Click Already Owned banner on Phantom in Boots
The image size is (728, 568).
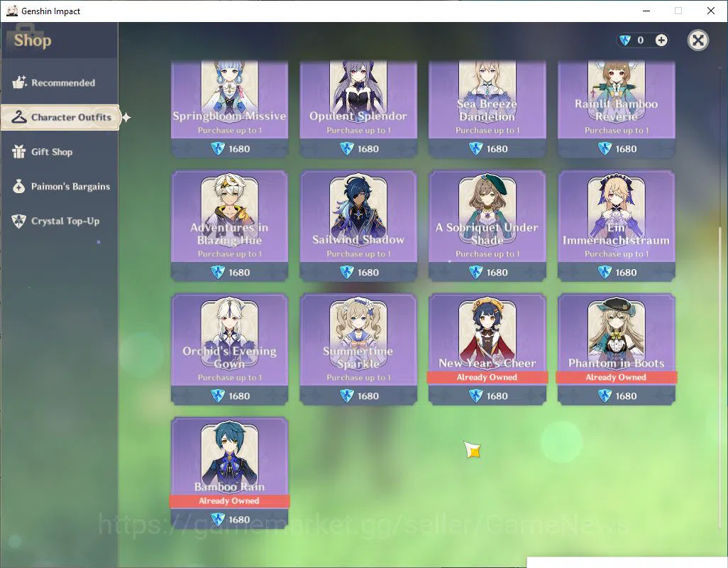point(616,377)
